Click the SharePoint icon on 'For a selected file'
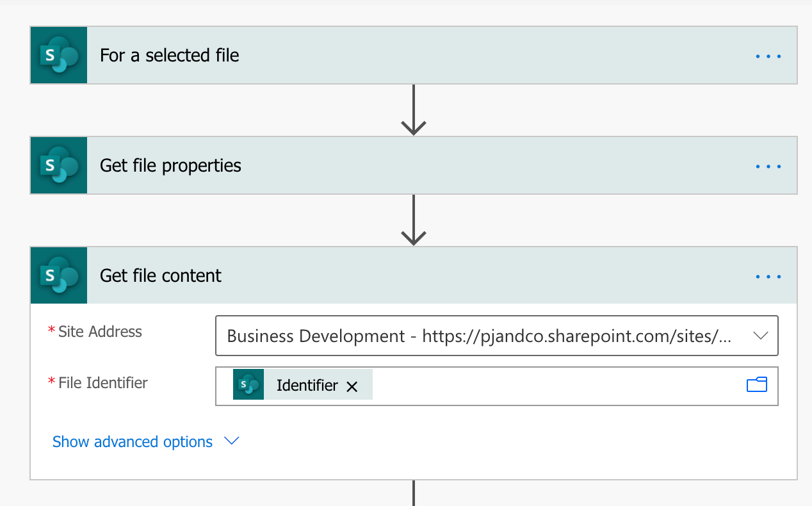The height and width of the screenshot is (506, 812). [58, 56]
